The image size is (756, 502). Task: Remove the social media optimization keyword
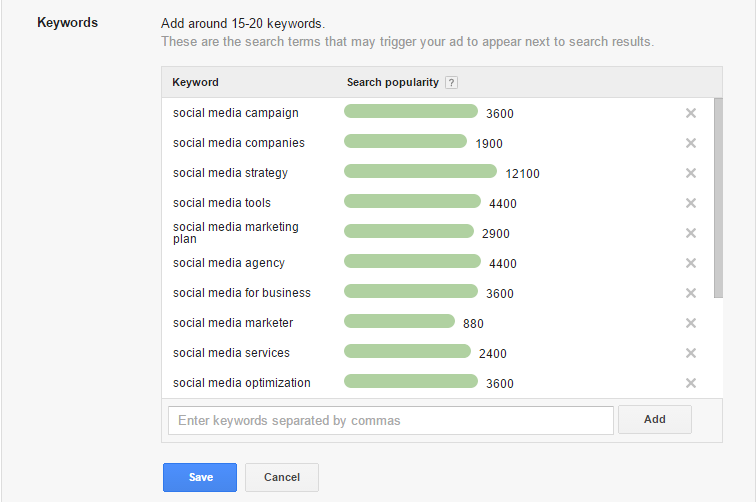pos(690,383)
